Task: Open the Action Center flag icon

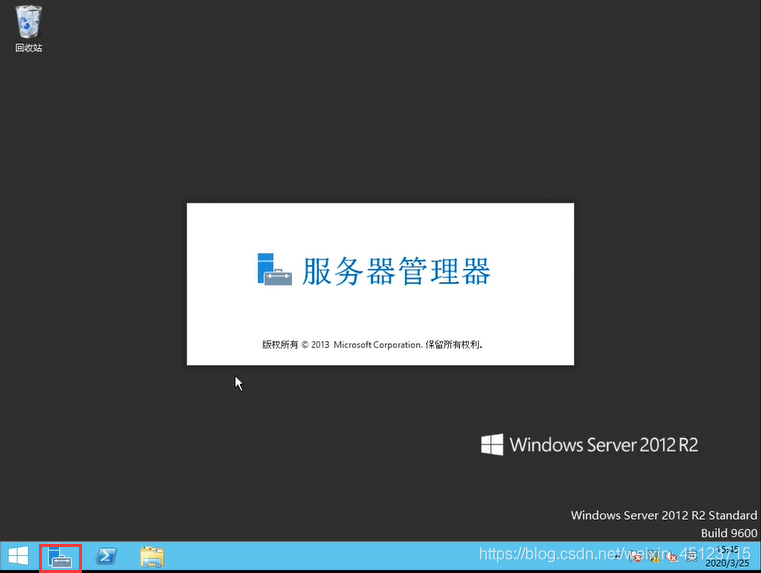Action: coord(635,556)
